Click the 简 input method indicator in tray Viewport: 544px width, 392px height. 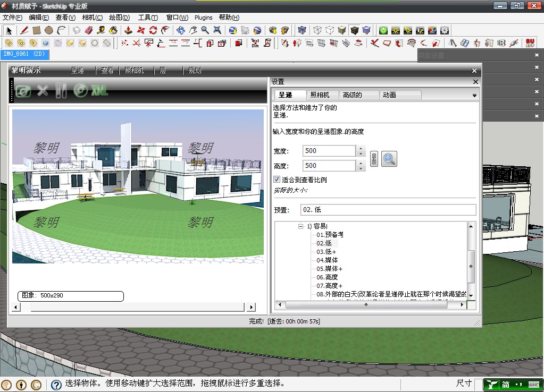click(506, 385)
